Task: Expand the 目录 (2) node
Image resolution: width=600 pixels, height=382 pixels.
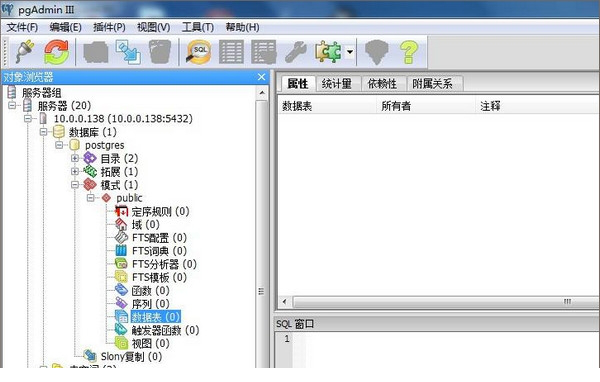Action: [x=75, y=158]
